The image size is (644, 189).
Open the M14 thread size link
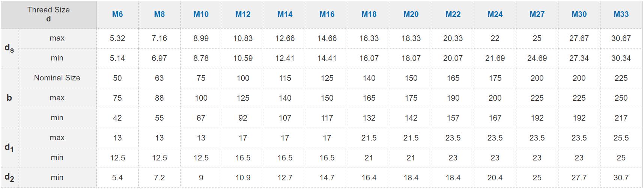[285, 14]
